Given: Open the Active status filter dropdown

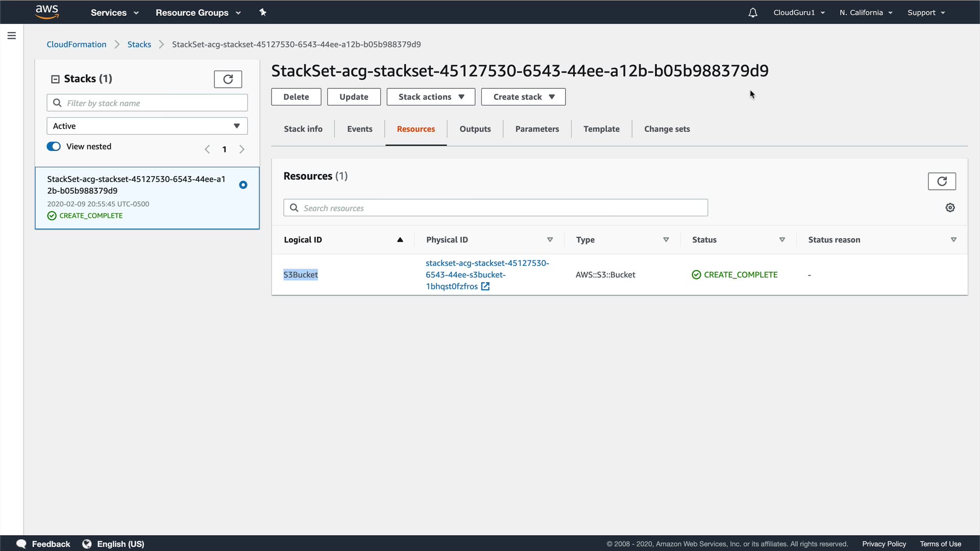Looking at the screenshot, I should point(147,126).
